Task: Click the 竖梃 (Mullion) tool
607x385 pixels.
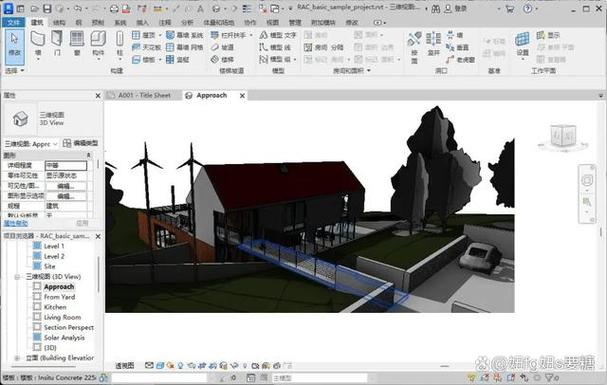Action: pyautogui.click(x=177, y=60)
